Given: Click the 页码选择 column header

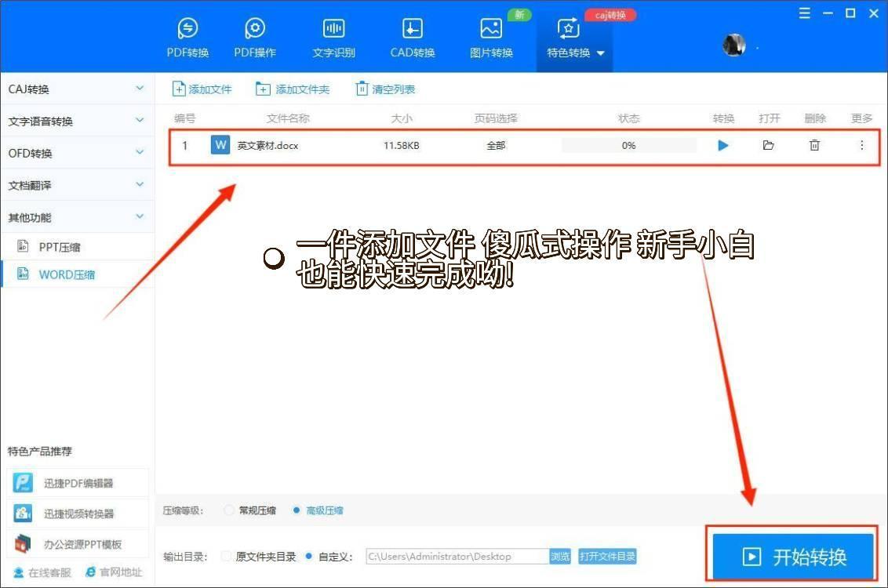Looking at the screenshot, I should [x=496, y=118].
